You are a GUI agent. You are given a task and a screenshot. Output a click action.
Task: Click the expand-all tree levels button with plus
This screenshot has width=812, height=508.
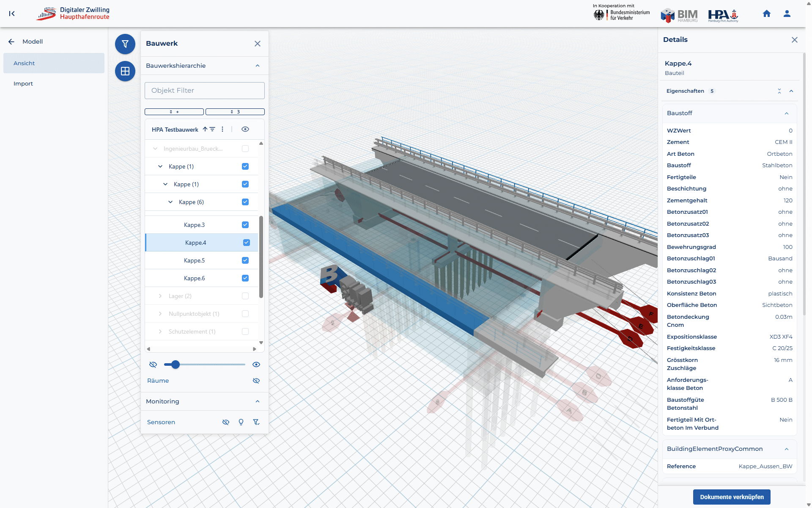[174, 112]
